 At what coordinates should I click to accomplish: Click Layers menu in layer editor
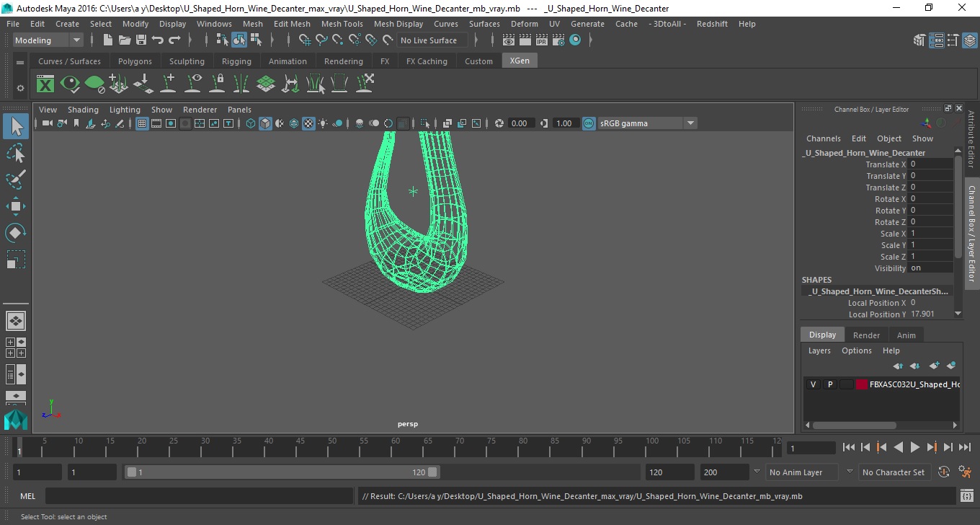[819, 350]
